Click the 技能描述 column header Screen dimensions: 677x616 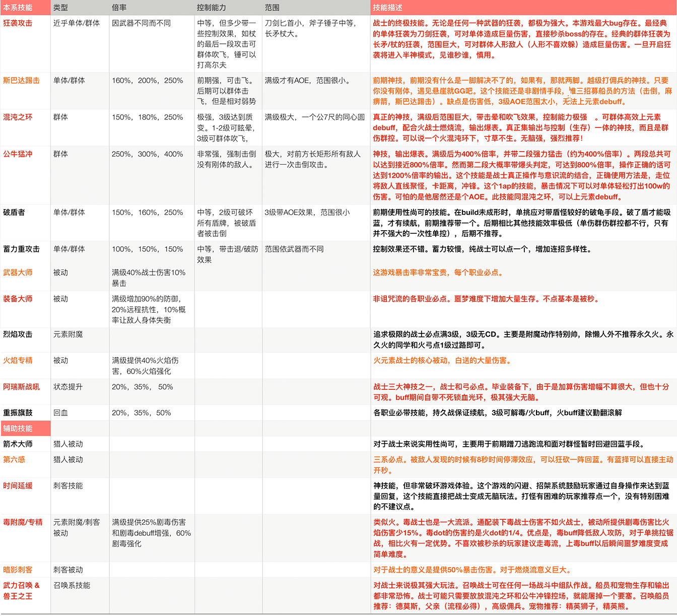click(x=523, y=8)
